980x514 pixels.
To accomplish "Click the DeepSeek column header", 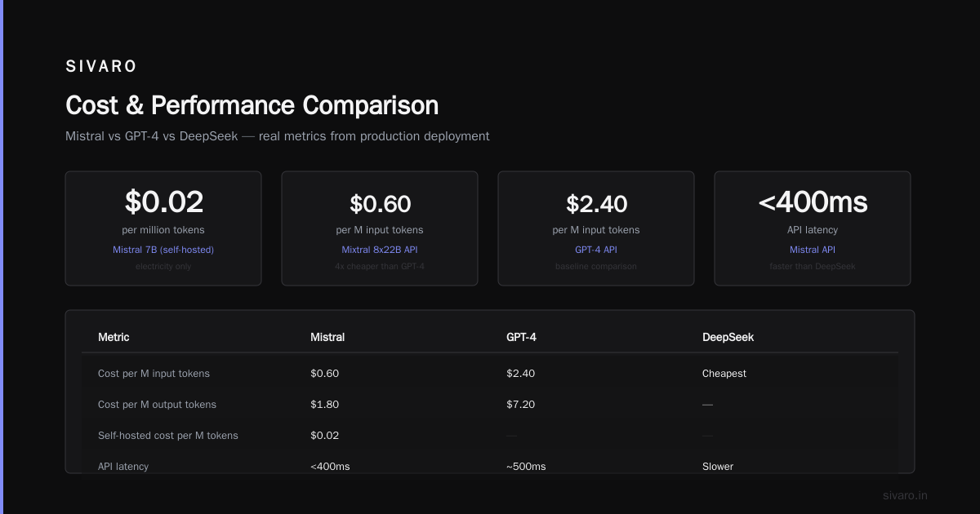I will click(728, 337).
